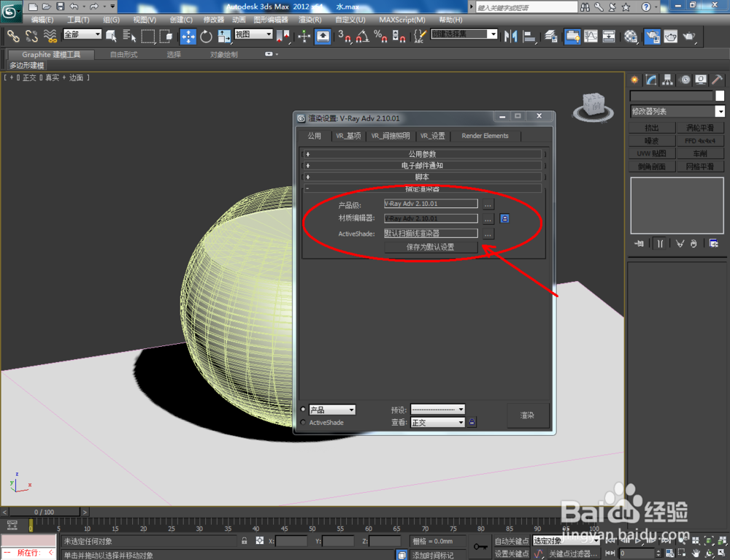The image size is (730, 560).
Task: Open 编辑(E) menu
Action: point(42,20)
